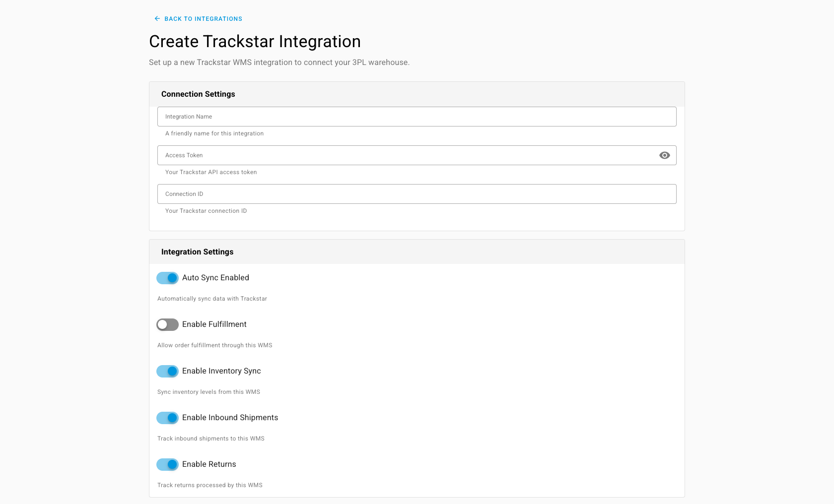Viewport: 834px width, 504px height.
Task: Turn on Enable Fulfillment toggle
Action: [167, 324]
